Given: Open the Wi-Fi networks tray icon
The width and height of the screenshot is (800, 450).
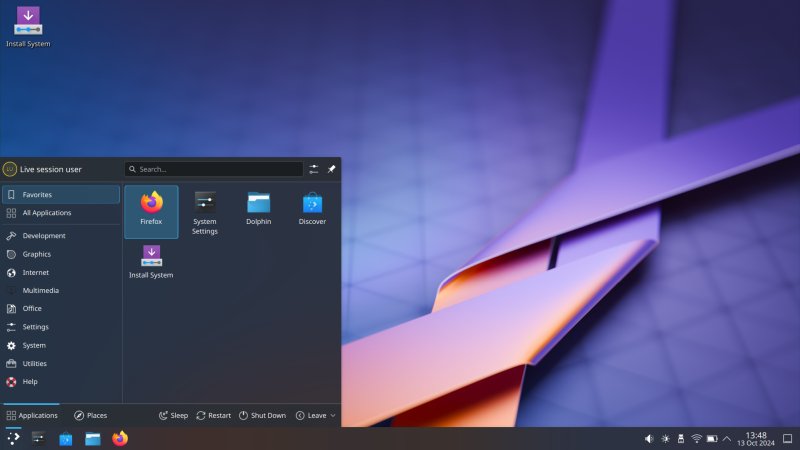Looking at the screenshot, I should 696,439.
